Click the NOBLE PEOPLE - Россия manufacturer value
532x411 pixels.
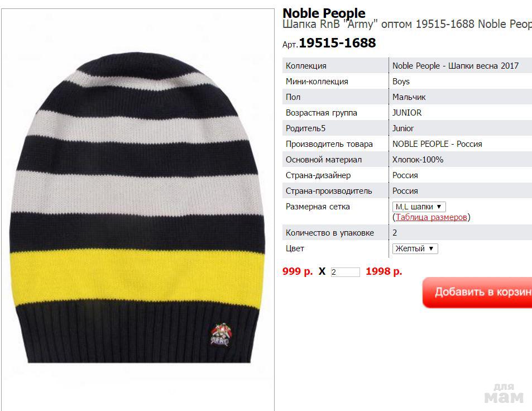click(x=437, y=144)
